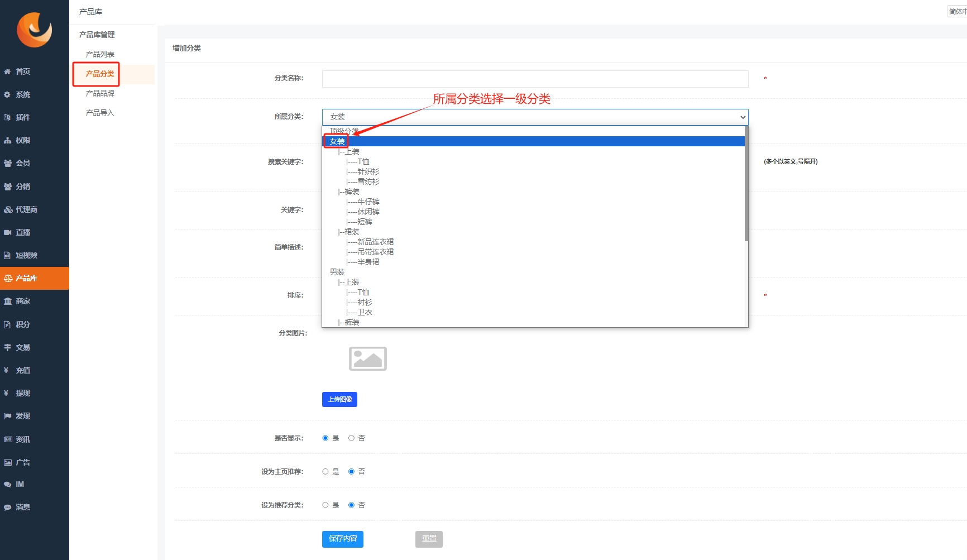This screenshot has width=967, height=560.
Task: Click the users icon beside 分销
Action: pyautogui.click(x=7, y=186)
